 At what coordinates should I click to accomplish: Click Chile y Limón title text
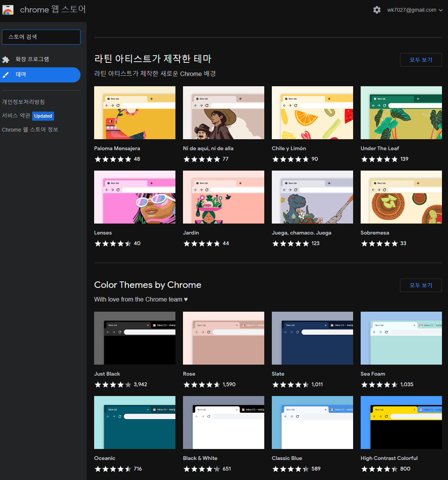coord(289,148)
